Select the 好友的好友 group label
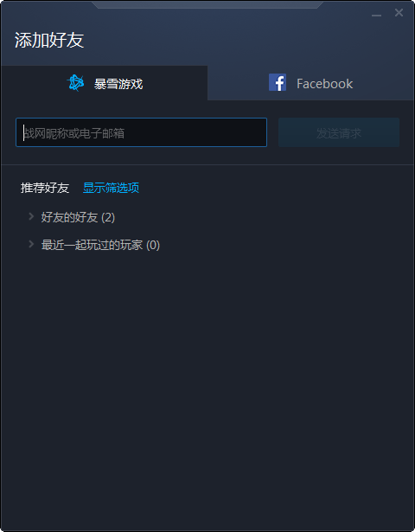 pos(69,217)
